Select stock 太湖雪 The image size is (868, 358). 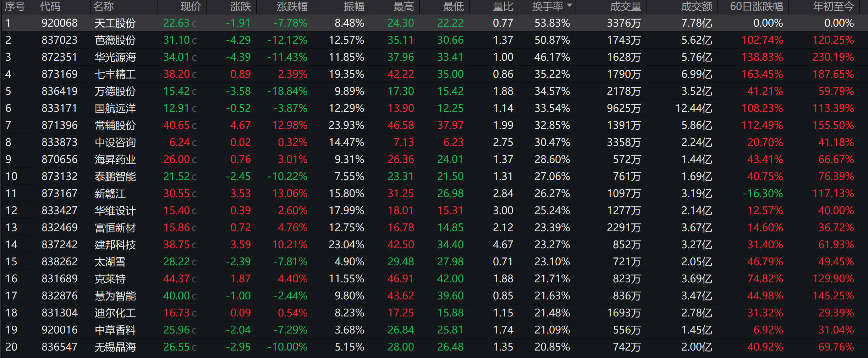(x=110, y=262)
